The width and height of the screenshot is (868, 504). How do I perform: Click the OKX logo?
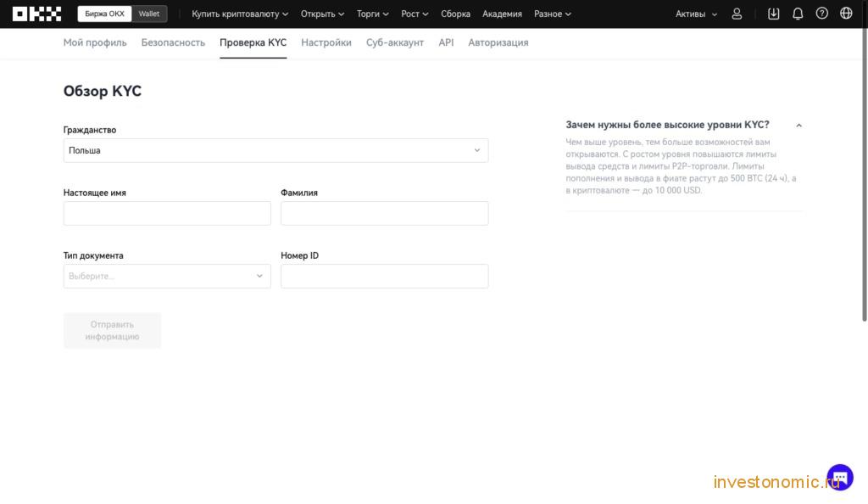coord(36,14)
